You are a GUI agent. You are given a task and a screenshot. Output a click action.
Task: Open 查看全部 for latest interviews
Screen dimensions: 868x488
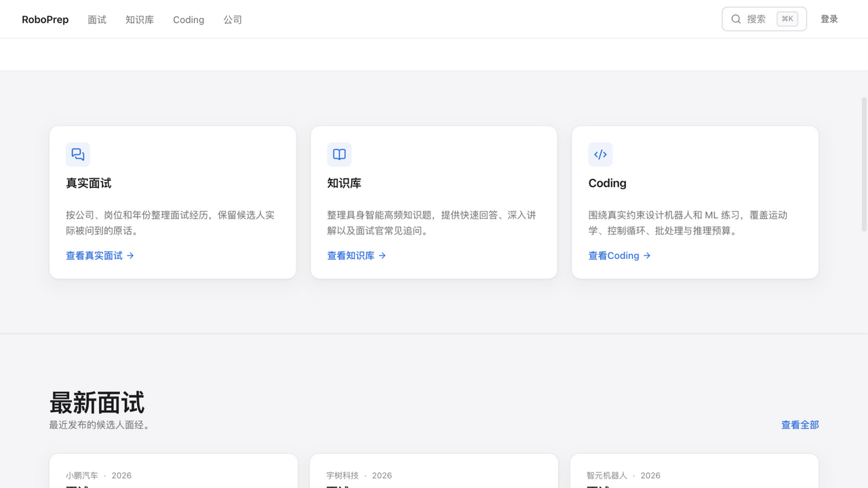pyautogui.click(x=800, y=425)
